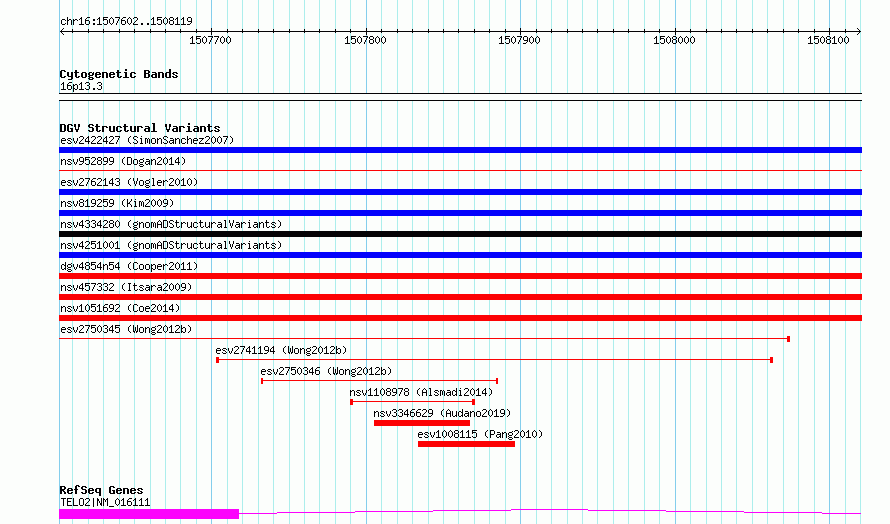This screenshot has height=524, width=890.
Task: Open the nsv952899 (Dogan2014) label
Action: (x=123, y=161)
